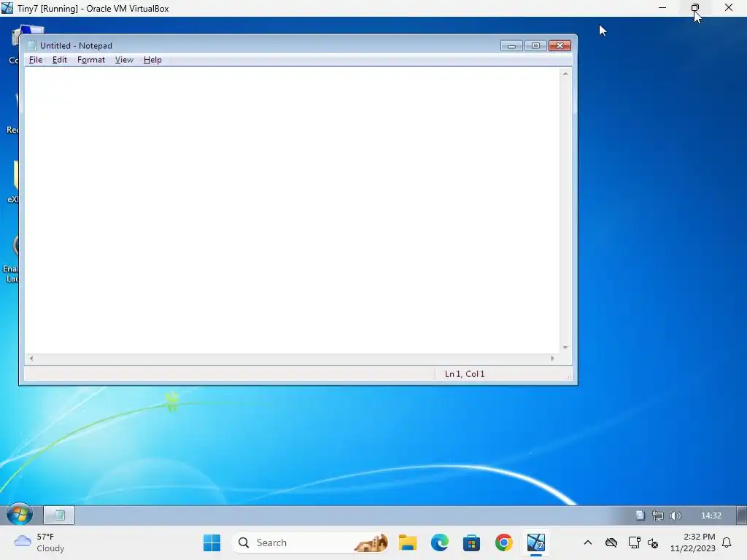747x560 pixels.
Task: Open the Format menu in Notepad
Action: 91,60
